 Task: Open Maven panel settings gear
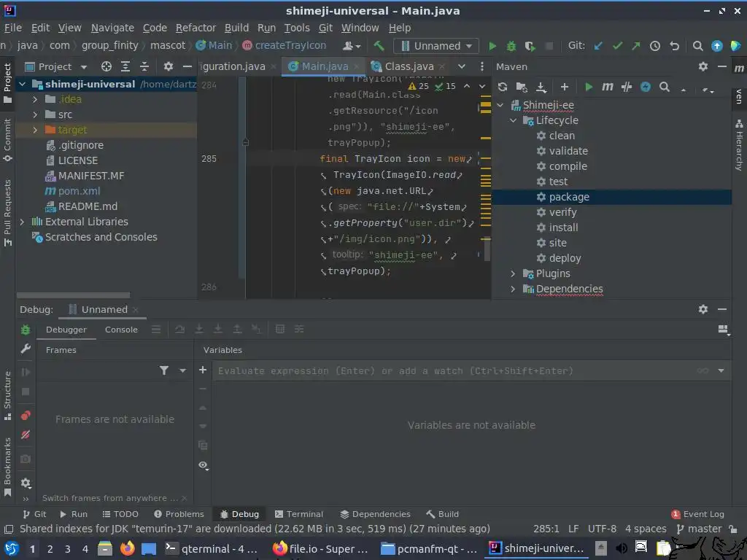click(x=703, y=66)
